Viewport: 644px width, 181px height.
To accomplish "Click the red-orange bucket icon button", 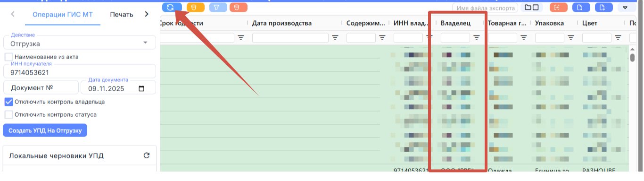I will pyautogui.click(x=238, y=7).
